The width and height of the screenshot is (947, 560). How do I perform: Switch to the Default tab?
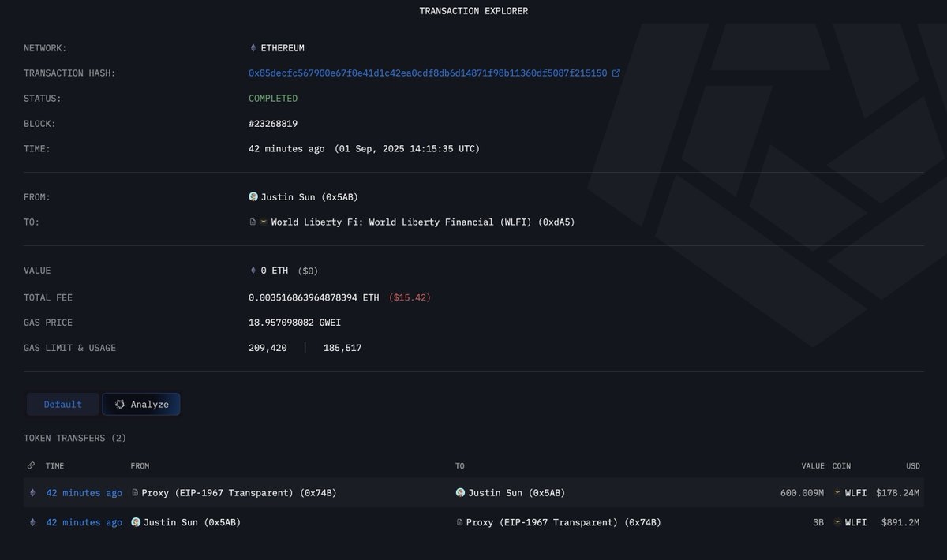[x=63, y=405]
